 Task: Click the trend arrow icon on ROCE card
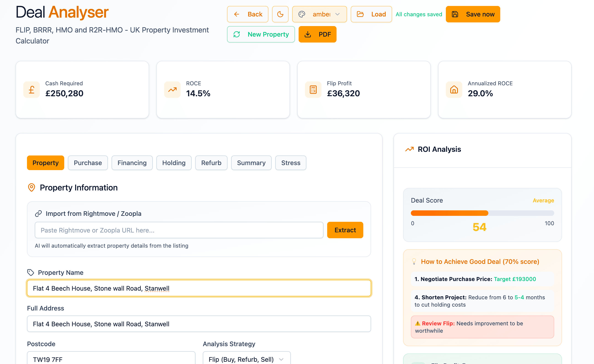172,90
